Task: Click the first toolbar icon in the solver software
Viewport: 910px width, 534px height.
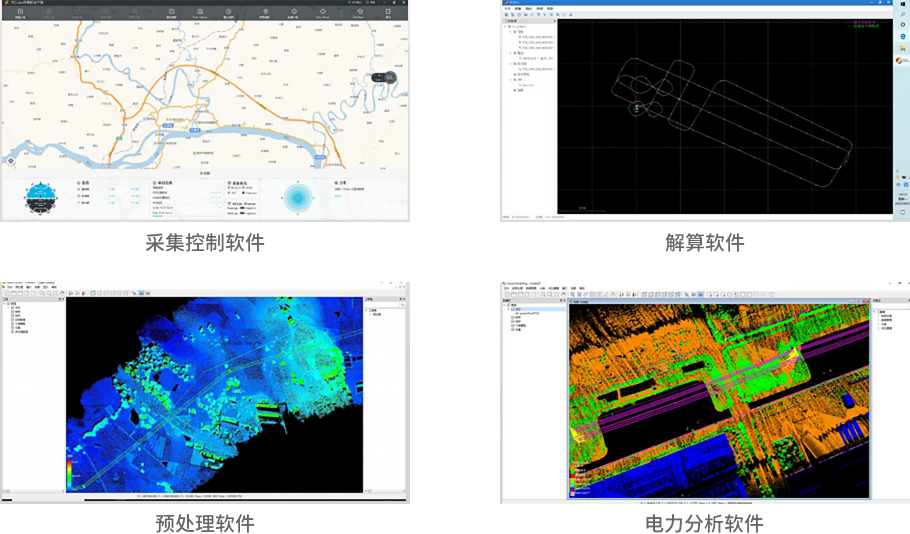Action: [506, 15]
